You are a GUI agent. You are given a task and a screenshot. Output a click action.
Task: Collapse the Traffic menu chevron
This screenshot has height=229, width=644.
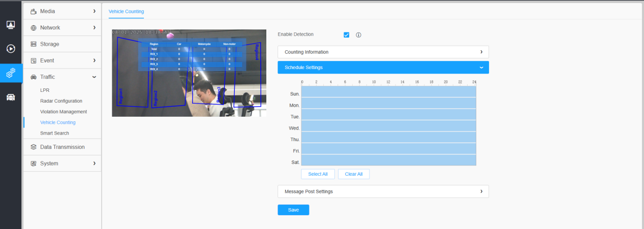94,77
